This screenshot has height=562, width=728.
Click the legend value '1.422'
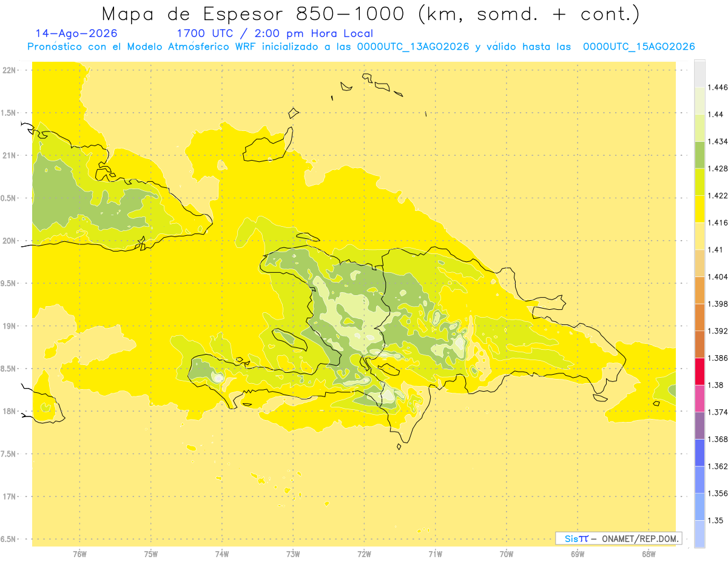718,196
